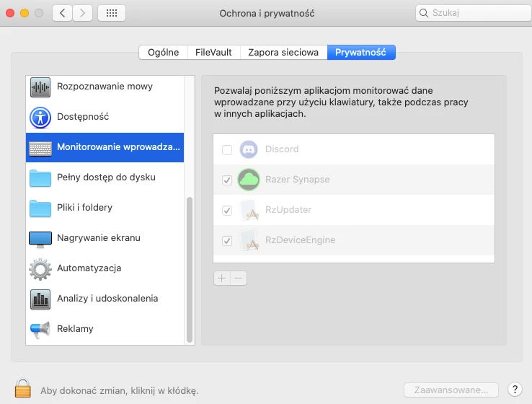Viewport: 532px width, 404px height.
Task: Go forward with the right arrow button
Action: (82, 13)
